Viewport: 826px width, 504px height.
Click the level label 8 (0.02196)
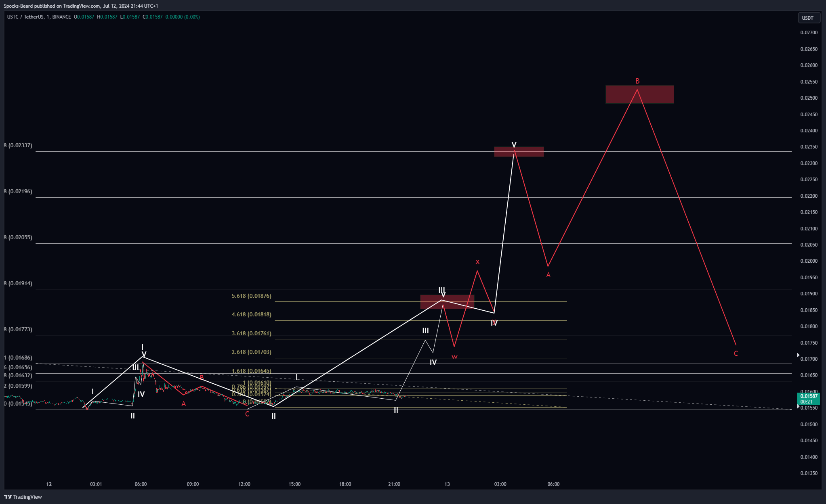pyautogui.click(x=18, y=191)
